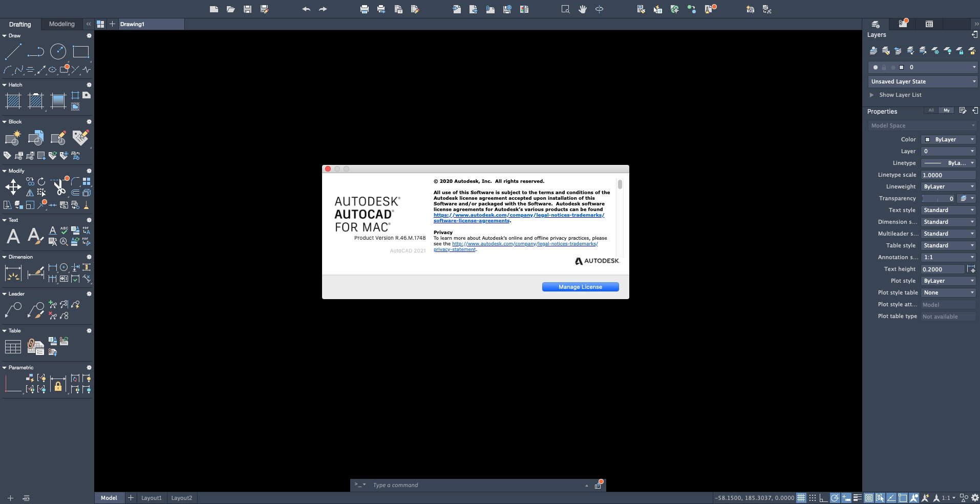Toggle polar tracking in status bar
The height and width of the screenshot is (504, 980).
pyautogui.click(x=835, y=498)
